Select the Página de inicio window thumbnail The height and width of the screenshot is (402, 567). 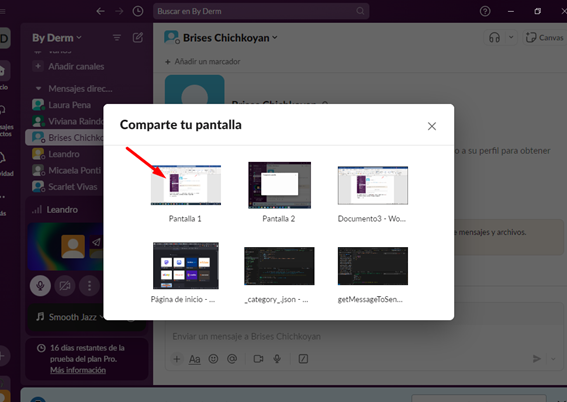pyautogui.click(x=186, y=266)
